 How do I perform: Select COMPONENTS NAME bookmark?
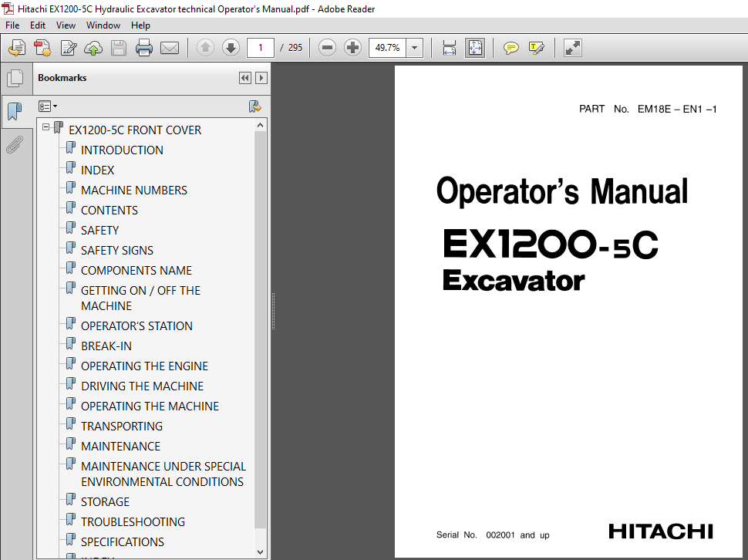click(136, 271)
